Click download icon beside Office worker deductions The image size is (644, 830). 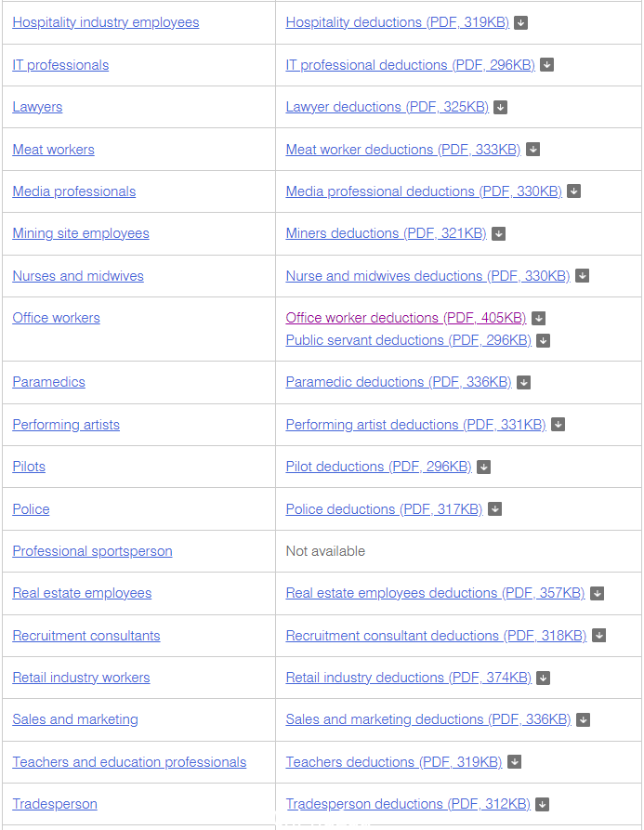tap(539, 319)
